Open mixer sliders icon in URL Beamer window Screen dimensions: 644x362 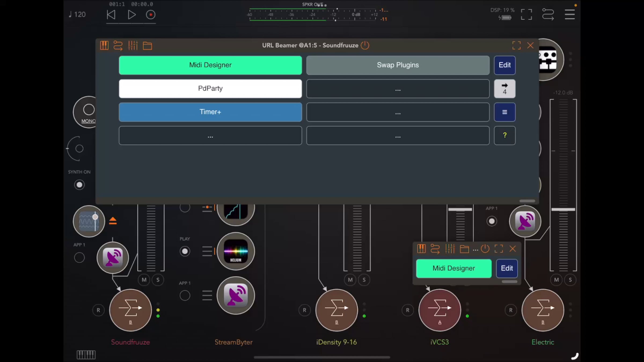(x=133, y=46)
